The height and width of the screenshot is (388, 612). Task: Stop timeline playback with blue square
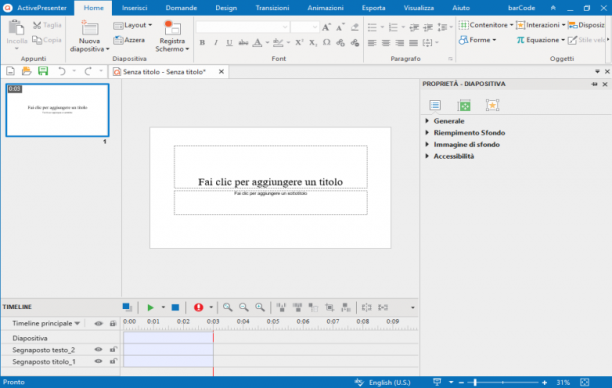[x=175, y=308]
